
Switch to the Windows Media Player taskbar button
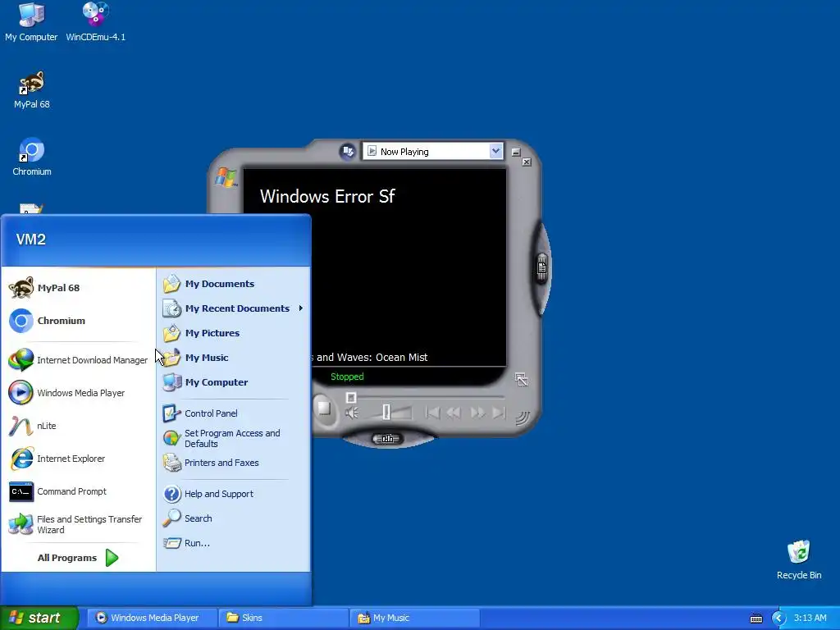coord(153,618)
